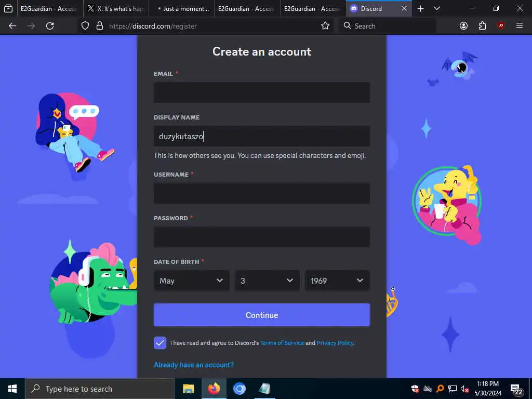532x399 pixels.
Task: Click Already have an account link
Action: click(194, 365)
